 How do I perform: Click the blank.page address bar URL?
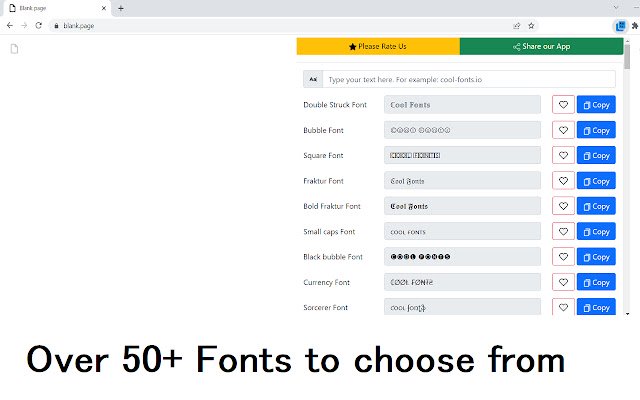click(79, 26)
